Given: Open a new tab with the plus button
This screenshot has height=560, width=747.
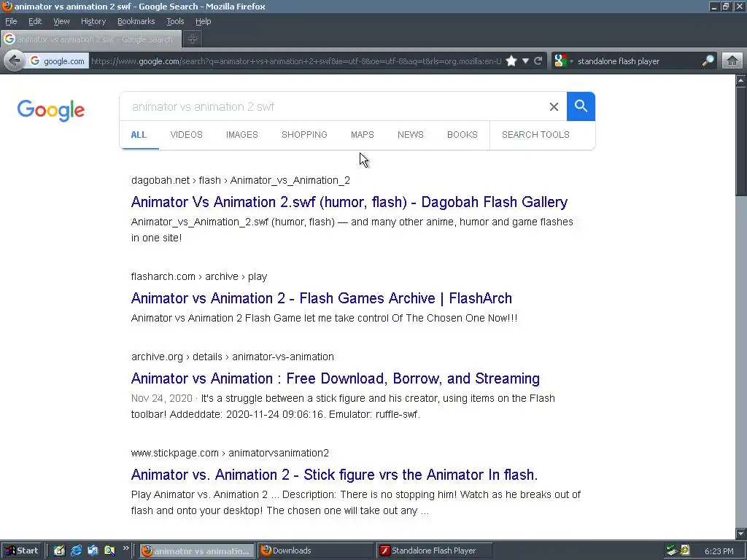Looking at the screenshot, I should [193, 39].
